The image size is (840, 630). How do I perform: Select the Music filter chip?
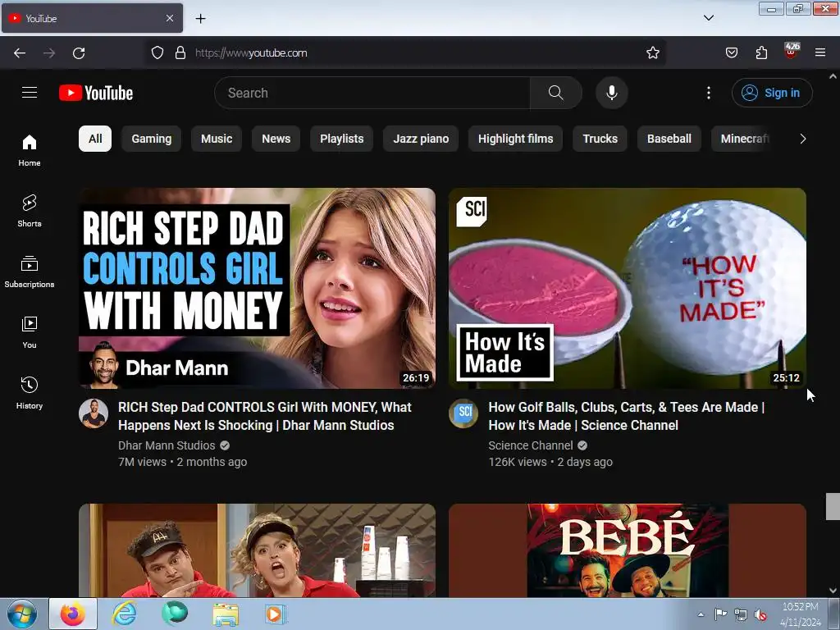[x=217, y=139]
